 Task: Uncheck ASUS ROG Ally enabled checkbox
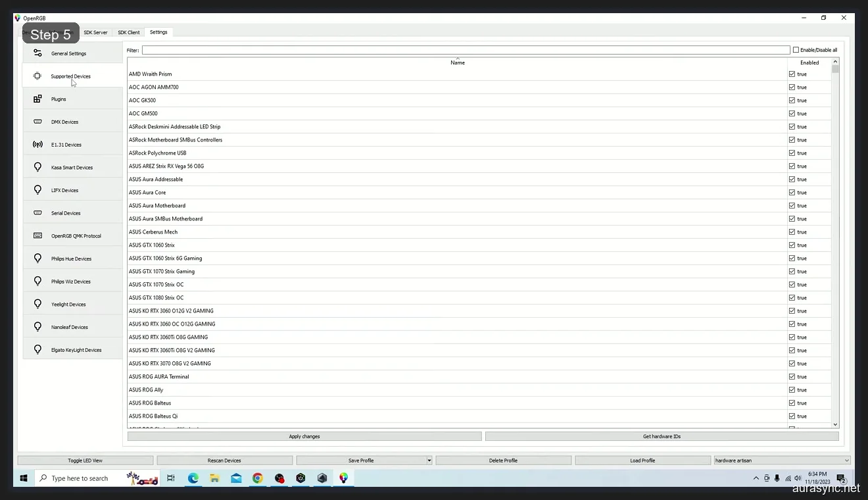point(792,389)
